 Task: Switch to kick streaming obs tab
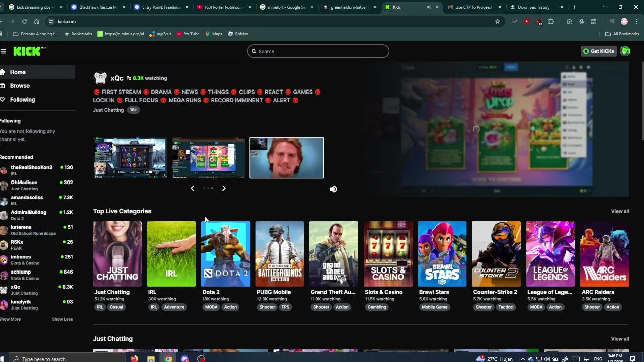click(35, 7)
